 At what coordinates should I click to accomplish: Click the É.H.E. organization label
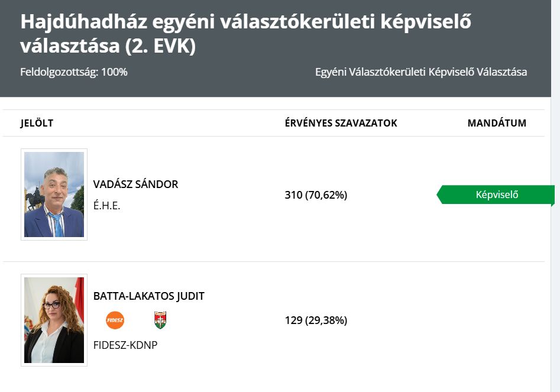(107, 206)
